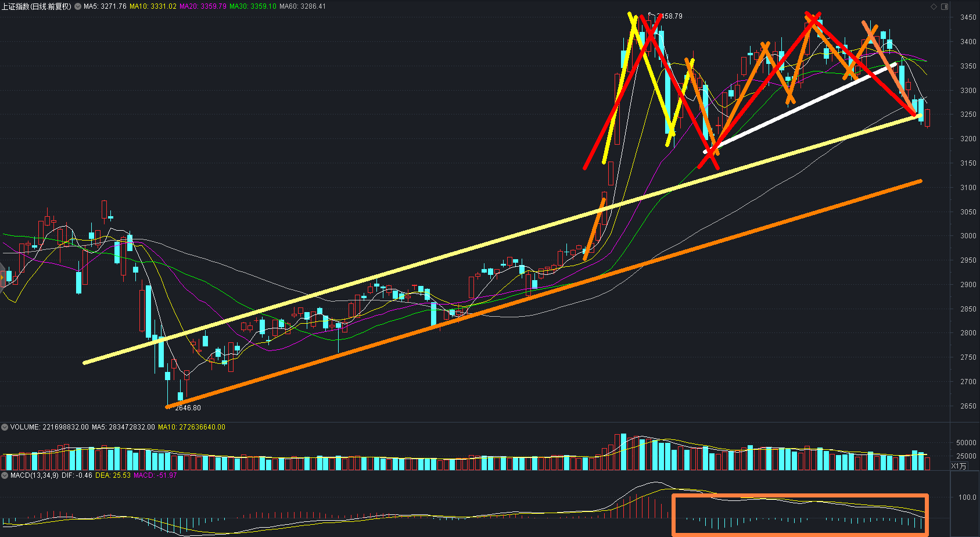Click the MACD: -51.97 value
The height and width of the screenshot is (537, 980).
pyautogui.click(x=155, y=475)
